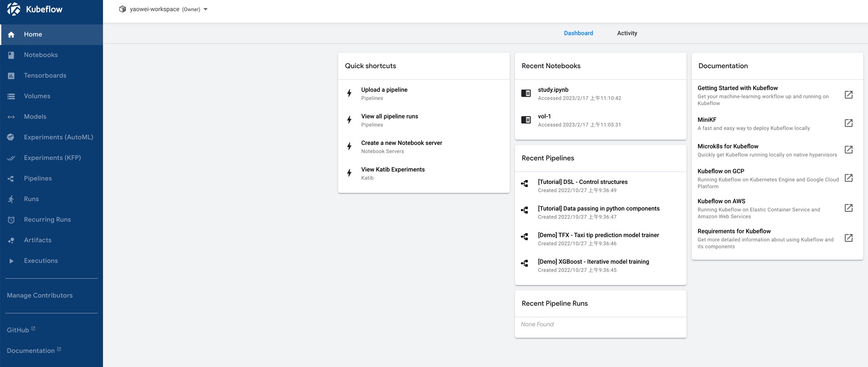Click the Kubeflow on AWS documentation title

721,201
